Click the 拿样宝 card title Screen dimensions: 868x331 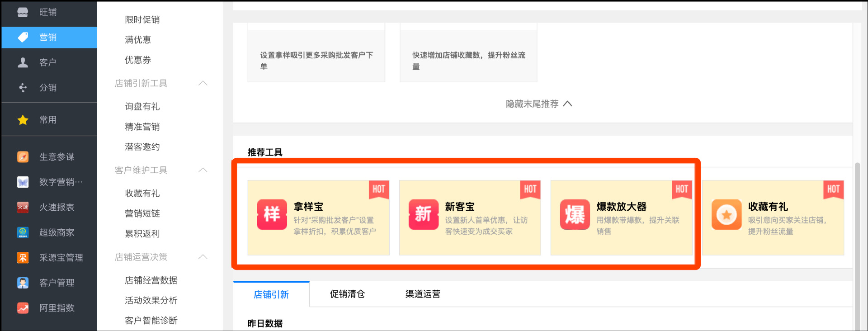tap(308, 207)
